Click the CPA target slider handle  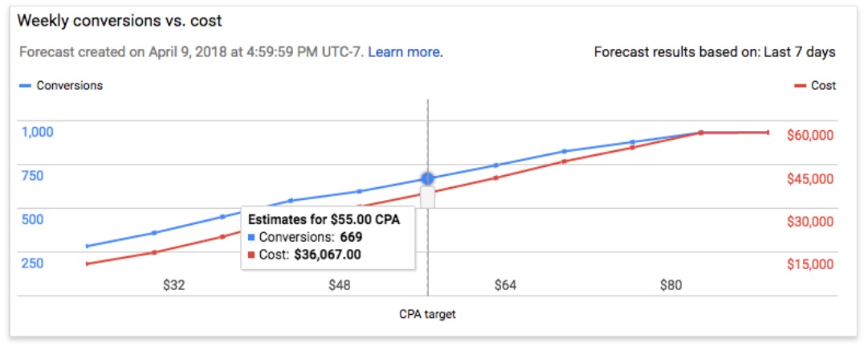(427, 197)
